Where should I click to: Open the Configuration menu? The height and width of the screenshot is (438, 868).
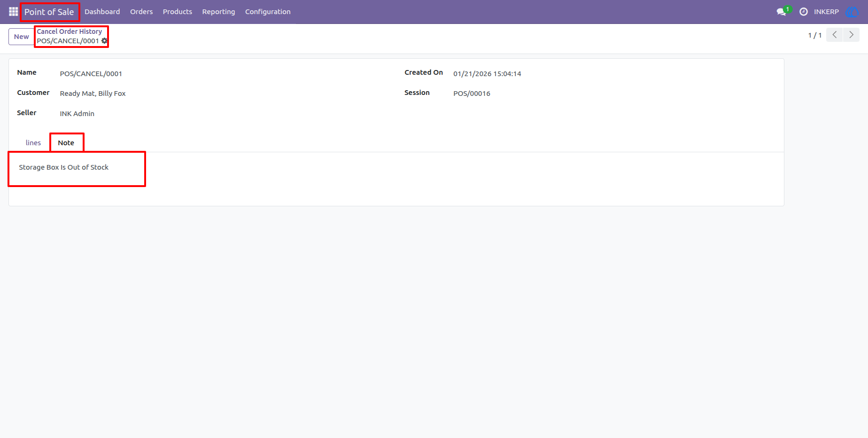[268, 12]
